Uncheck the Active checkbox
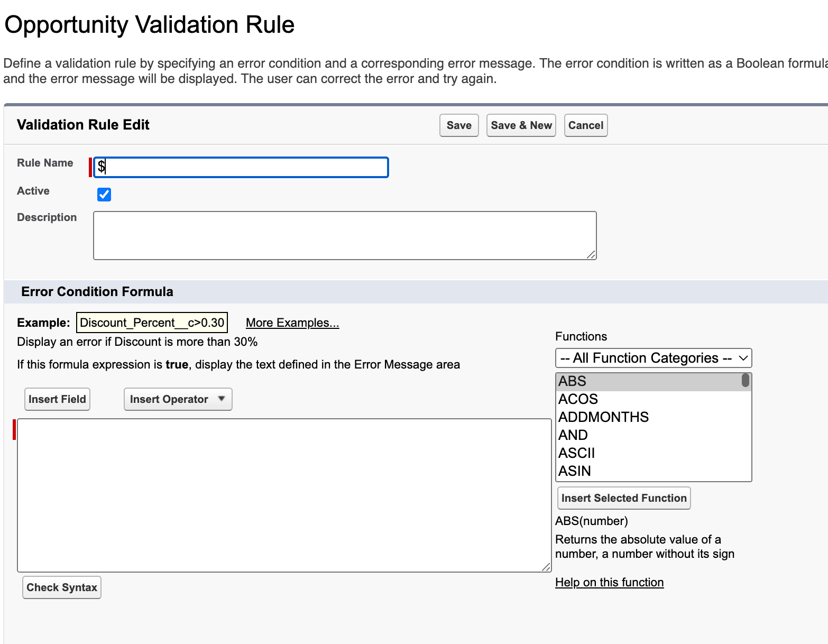The height and width of the screenshot is (644, 828). (x=104, y=195)
